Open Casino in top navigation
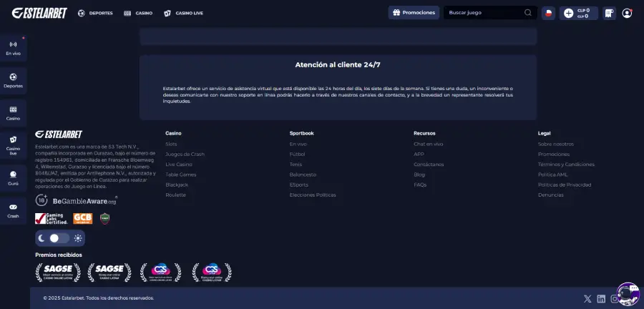Screen dimensions: 644x309 pos(138,13)
